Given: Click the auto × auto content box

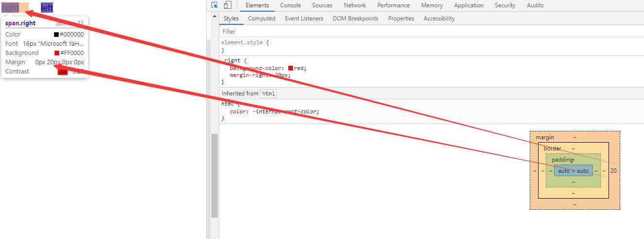Looking at the screenshot, I should [573, 171].
